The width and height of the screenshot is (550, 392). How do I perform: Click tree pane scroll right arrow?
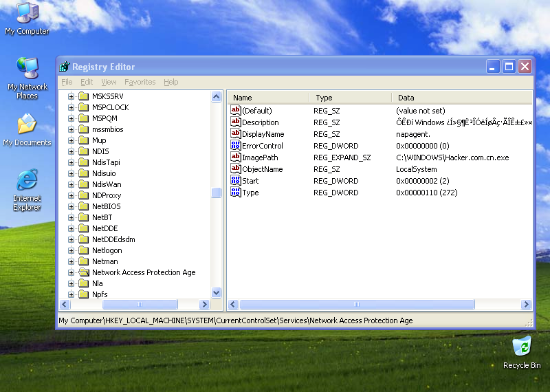click(204, 304)
